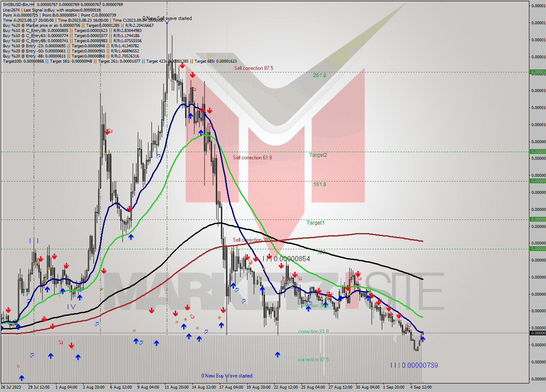Click the green price tag of the Target1 line
546x392 pixels.
537,219
